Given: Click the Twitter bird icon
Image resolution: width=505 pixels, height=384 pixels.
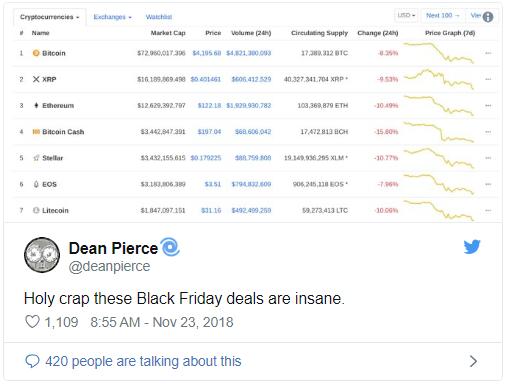Looking at the screenshot, I should (472, 247).
